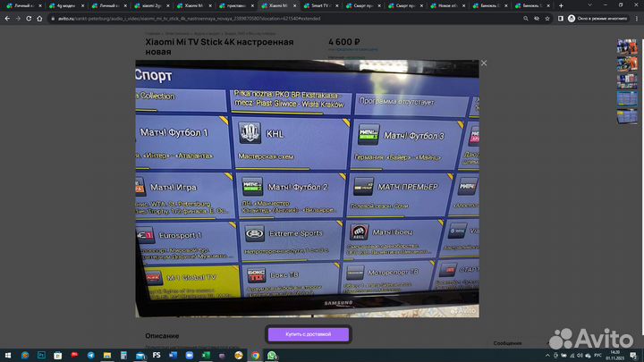Screen dimensions: 644x362
Task: Open WhatsApp from the taskbar
Action: (x=272, y=355)
